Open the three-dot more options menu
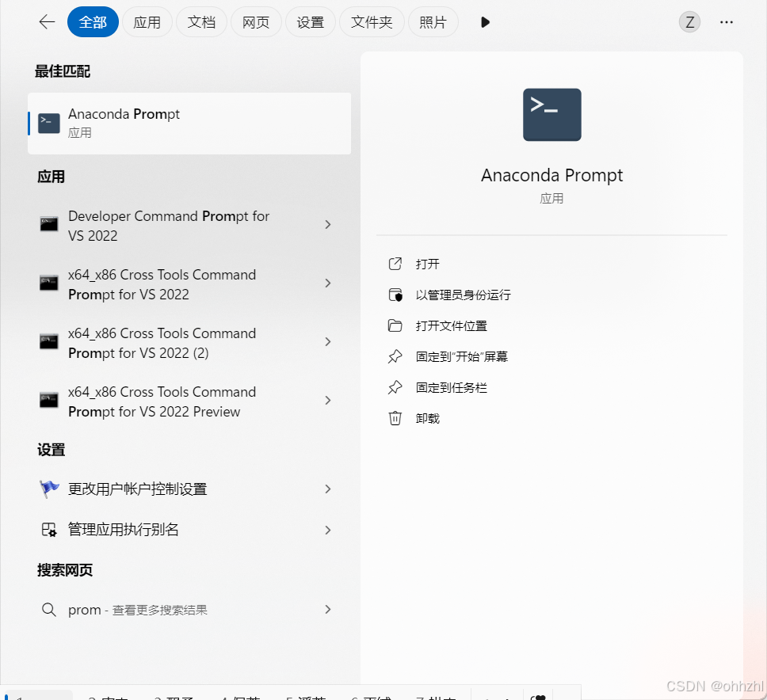The image size is (767, 700). 727,22
